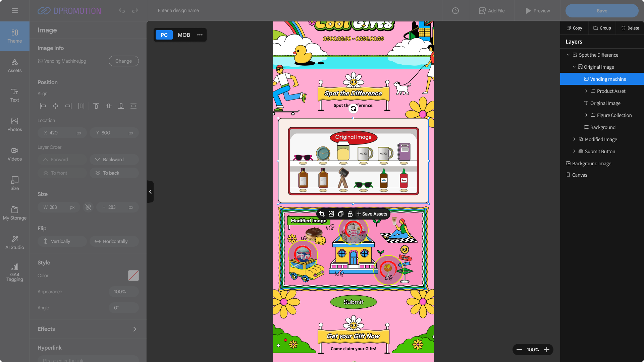Expand the Modified Image layer group
The image size is (644, 362).
pos(574,139)
